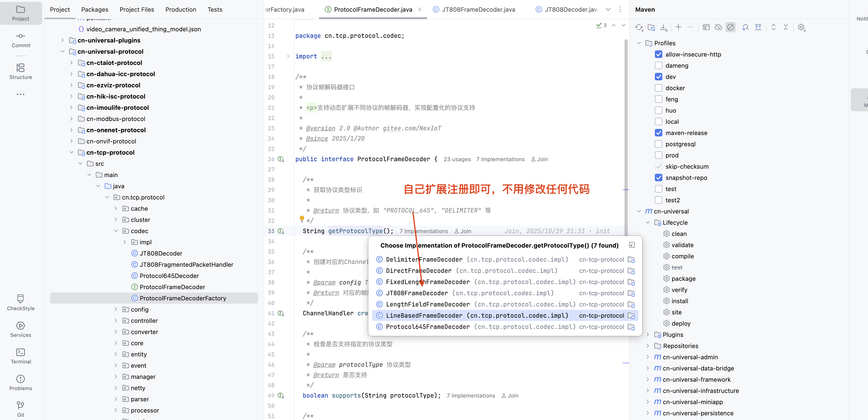
Task: Expand the folded import block
Action: (288, 56)
